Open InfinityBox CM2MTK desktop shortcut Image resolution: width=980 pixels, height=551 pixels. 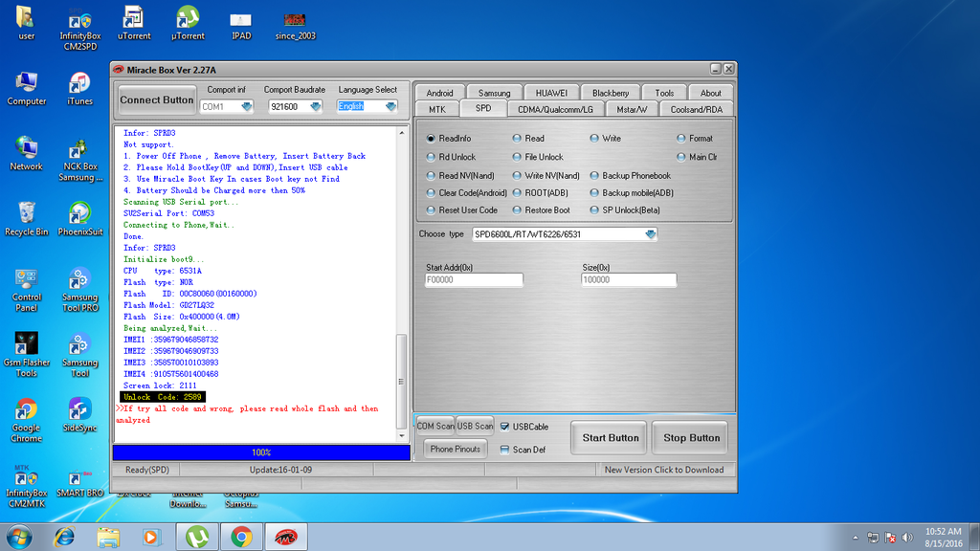coord(26,486)
